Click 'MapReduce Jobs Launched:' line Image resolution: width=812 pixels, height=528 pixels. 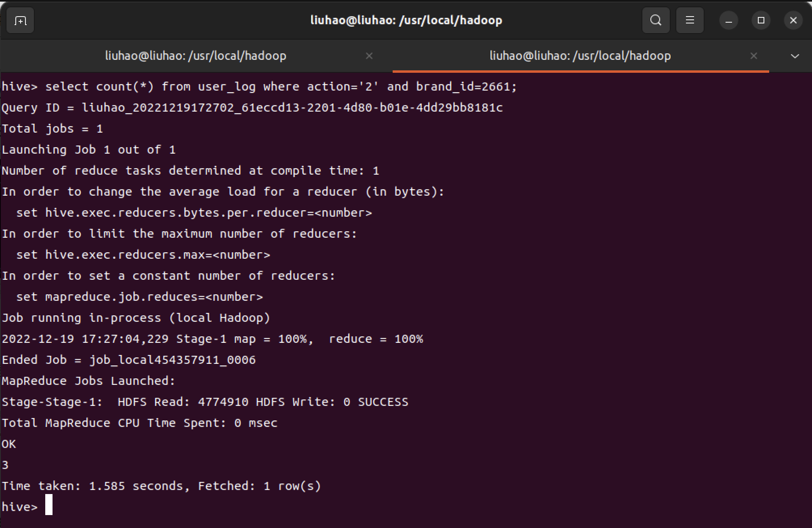coord(88,381)
